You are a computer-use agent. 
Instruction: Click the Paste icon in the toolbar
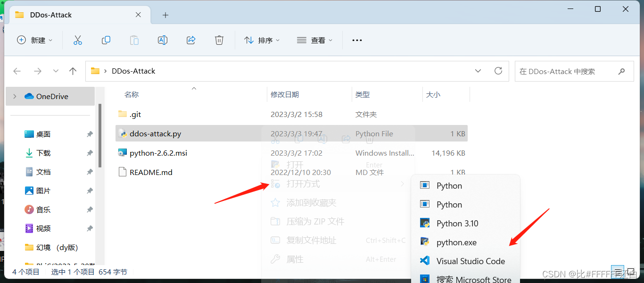pyautogui.click(x=134, y=40)
